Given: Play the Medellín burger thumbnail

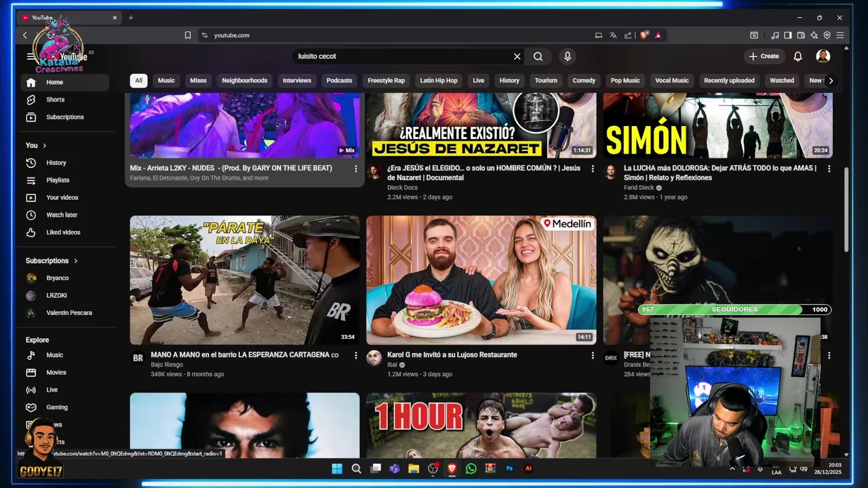Looking at the screenshot, I should coord(481,280).
